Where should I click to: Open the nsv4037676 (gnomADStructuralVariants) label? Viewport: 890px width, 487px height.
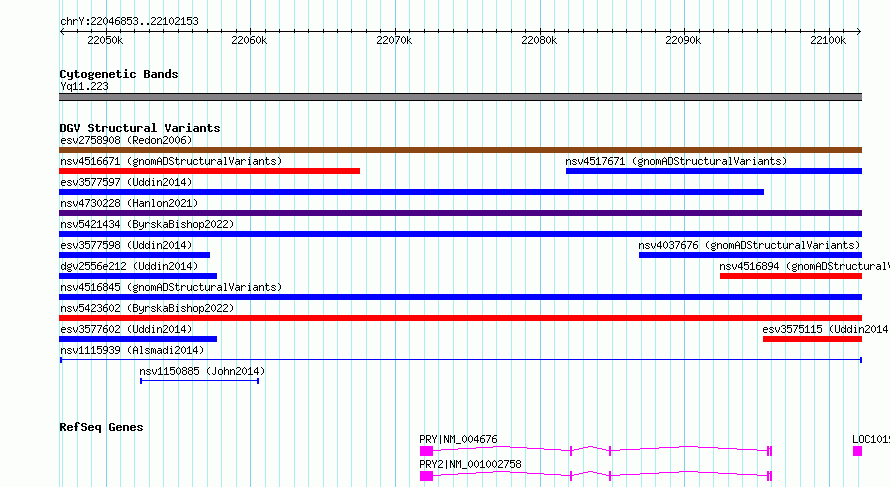click(749, 245)
